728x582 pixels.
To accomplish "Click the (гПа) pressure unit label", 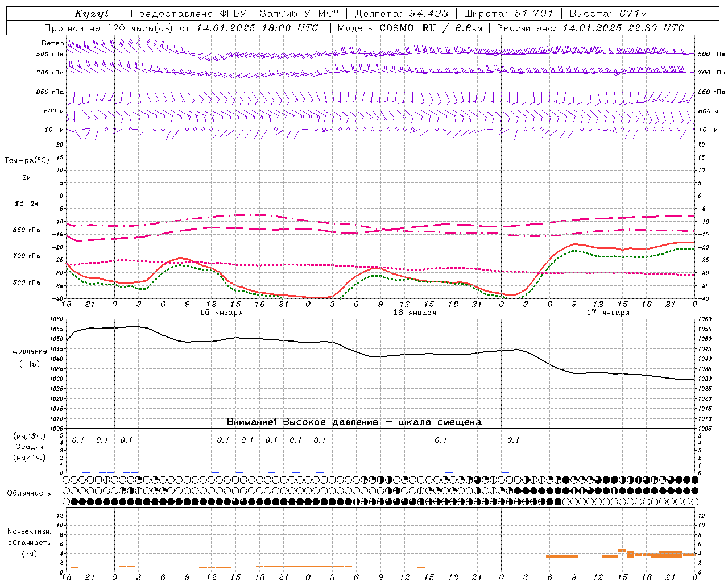I will click(x=30, y=364).
